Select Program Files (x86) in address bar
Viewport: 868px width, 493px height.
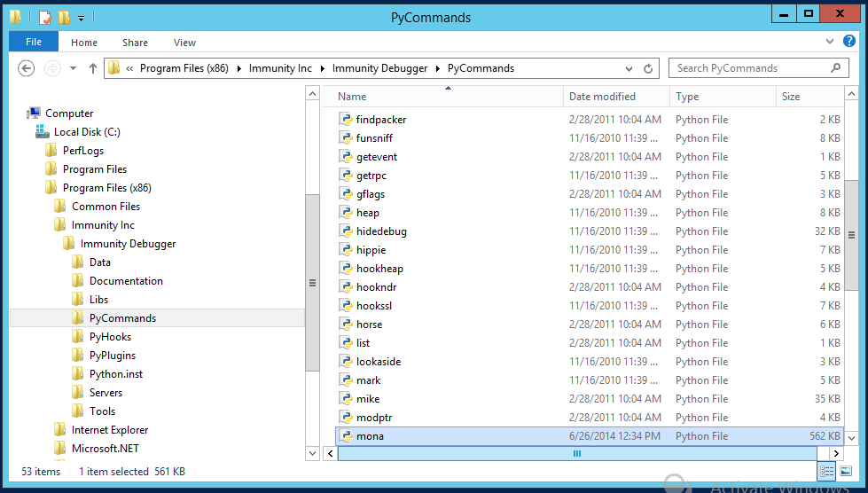[184, 68]
